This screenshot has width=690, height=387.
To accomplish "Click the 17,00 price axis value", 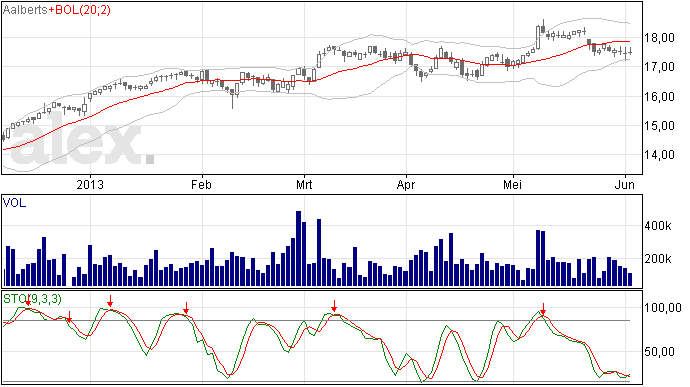I will 660,67.
